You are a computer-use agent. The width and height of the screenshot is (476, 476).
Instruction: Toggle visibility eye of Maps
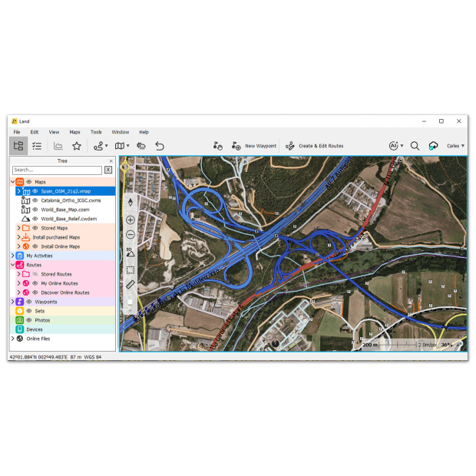click(x=29, y=182)
